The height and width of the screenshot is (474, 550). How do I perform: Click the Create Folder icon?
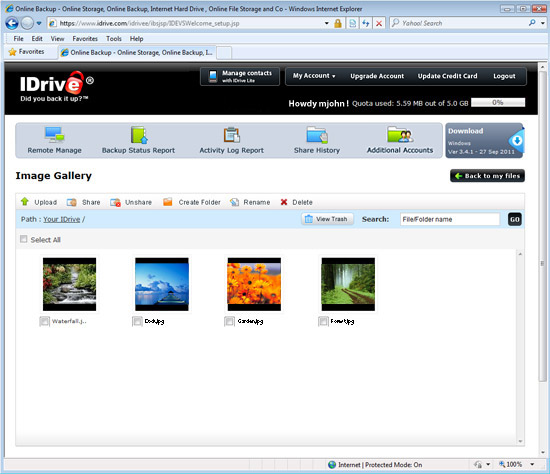coord(168,202)
